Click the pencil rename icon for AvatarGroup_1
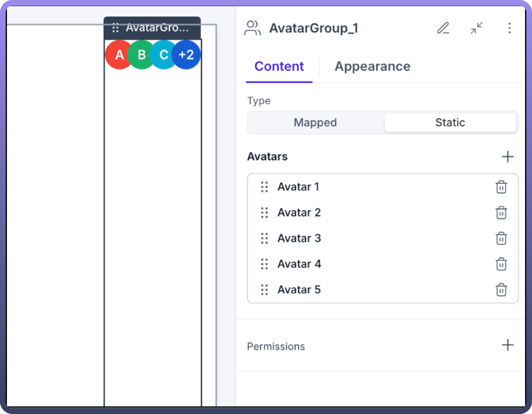This screenshot has height=414, width=532. 443,28
